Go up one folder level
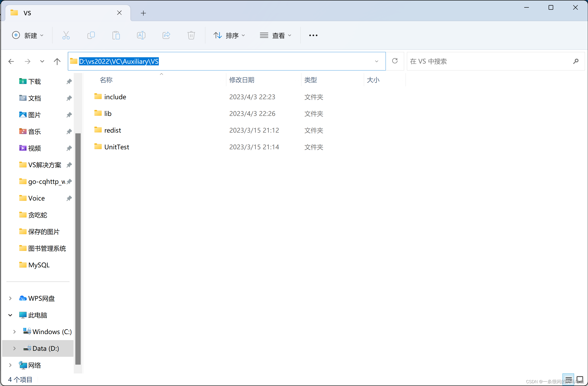Viewport: 588px width, 386px height. pos(57,61)
